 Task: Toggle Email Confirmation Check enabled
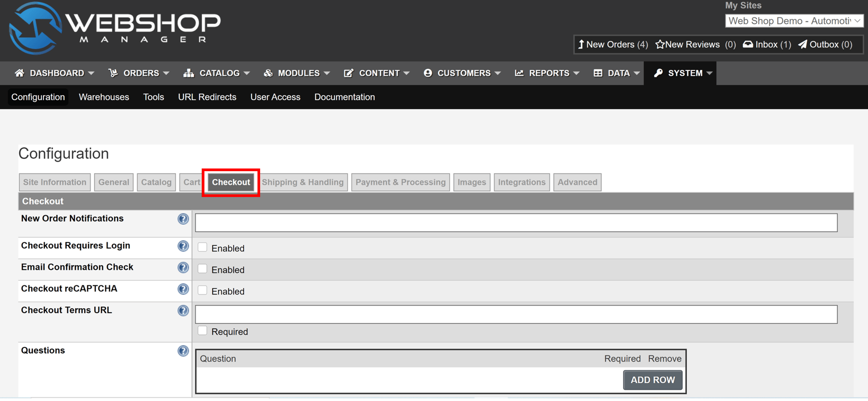(x=202, y=269)
